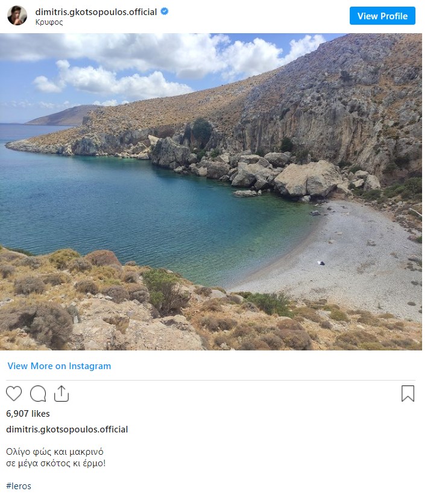Image resolution: width=448 pixels, height=497 pixels.
Task: Click the Greek caption text
Action: 55,457
